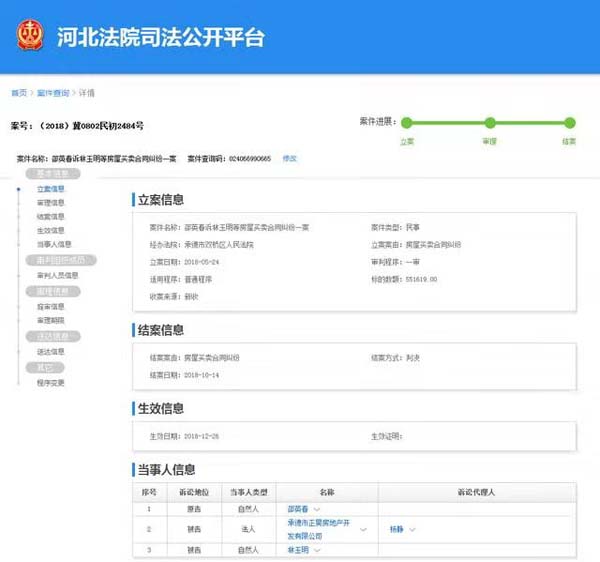Click the 审理 progress step dot
The height and width of the screenshot is (562, 600).
(x=489, y=123)
